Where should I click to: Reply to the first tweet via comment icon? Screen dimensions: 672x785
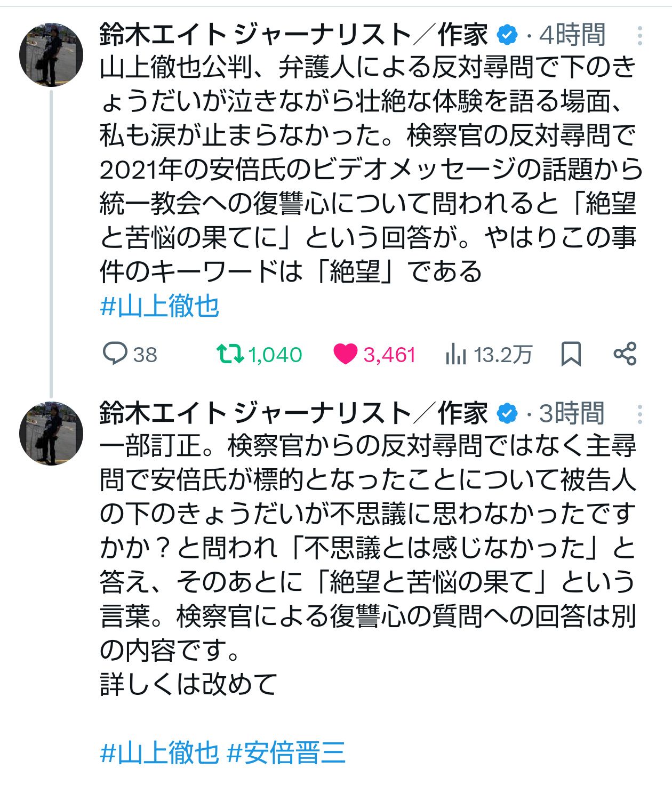click(x=115, y=354)
